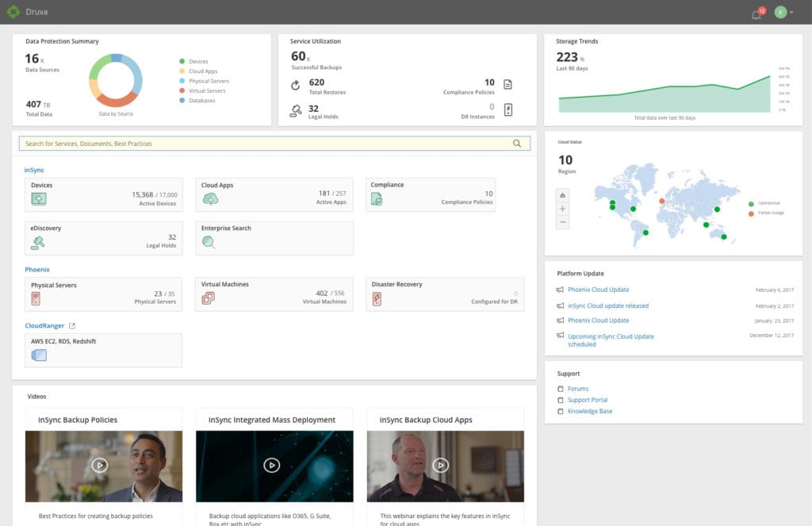Click the Compliance Policies document icon
The image size is (812, 526).
pyautogui.click(x=508, y=84)
